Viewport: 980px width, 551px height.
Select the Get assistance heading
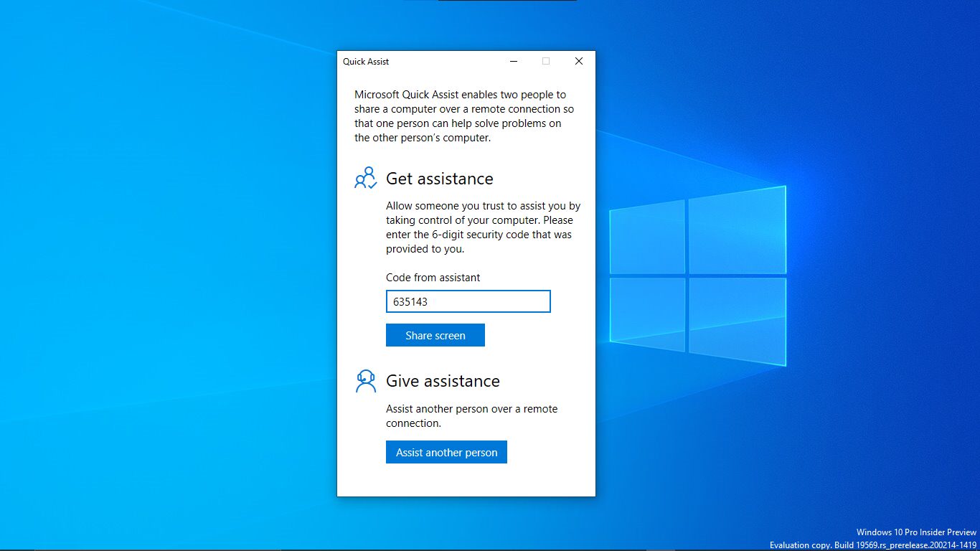tap(440, 179)
